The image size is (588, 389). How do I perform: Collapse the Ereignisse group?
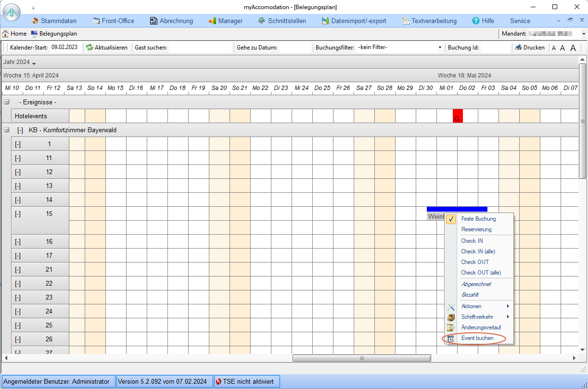pyautogui.click(x=7, y=102)
